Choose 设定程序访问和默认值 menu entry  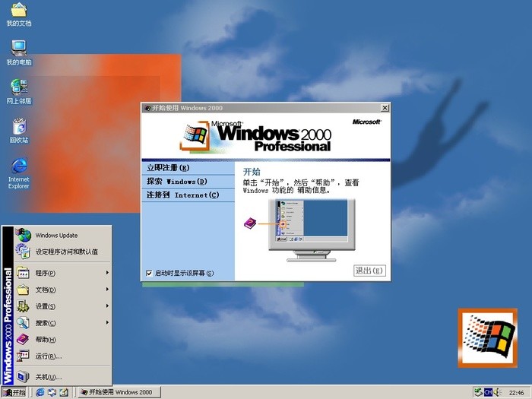[x=63, y=252]
